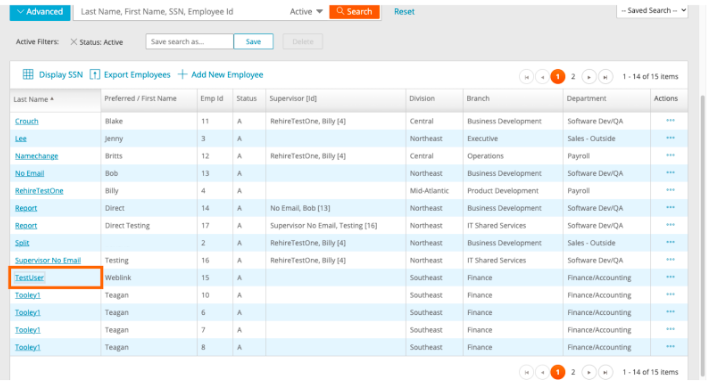Open actions menu for Emp Id 17 row
Image resolution: width=714 pixels, height=384 pixels.
pos(670,225)
